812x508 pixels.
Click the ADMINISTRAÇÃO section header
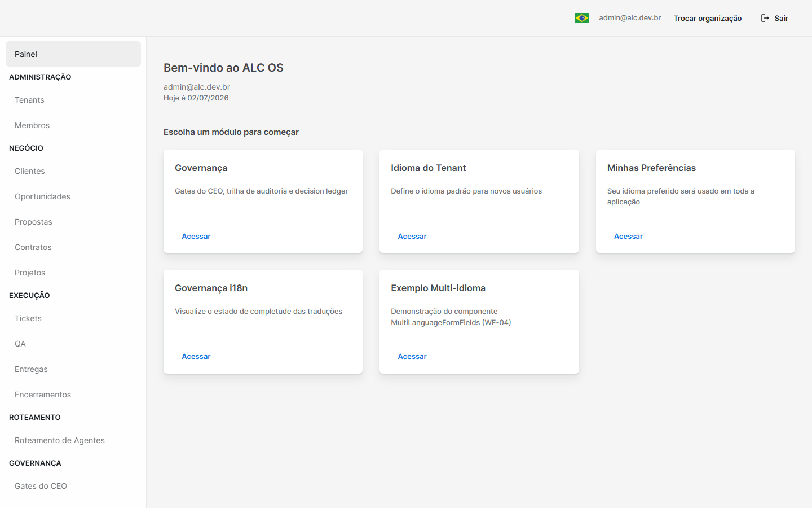(x=40, y=77)
